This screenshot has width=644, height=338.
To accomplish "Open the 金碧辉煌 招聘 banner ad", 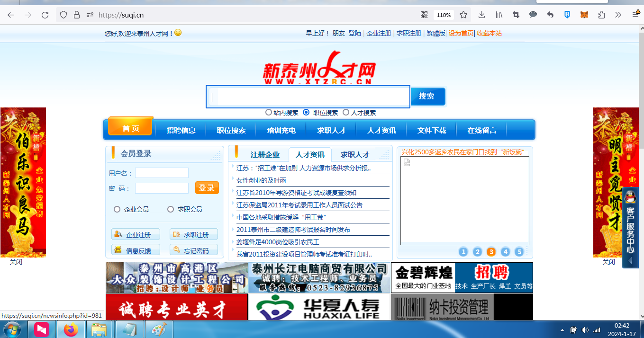I will point(462,278).
